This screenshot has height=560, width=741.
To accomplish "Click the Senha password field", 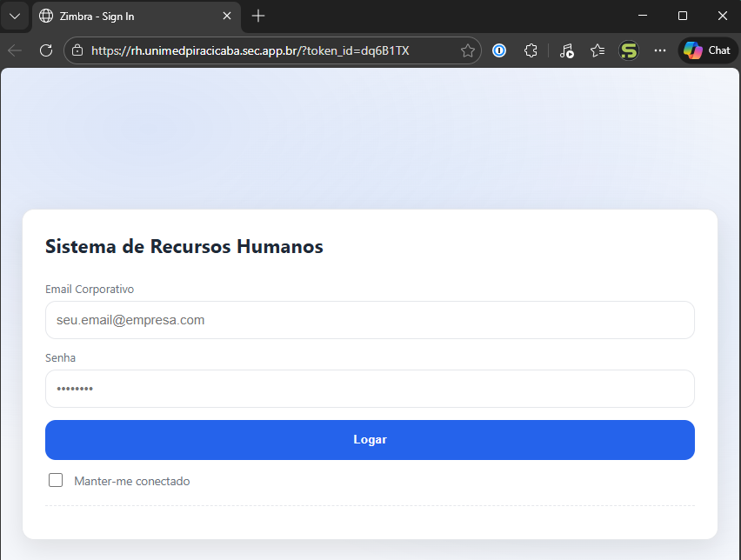I will pos(370,389).
